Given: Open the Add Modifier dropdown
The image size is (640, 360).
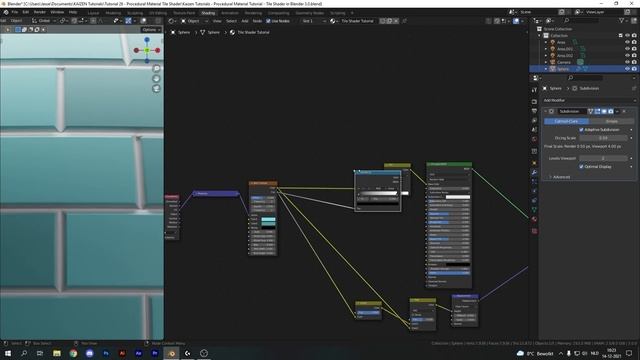Looking at the screenshot, I should pos(589,100).
